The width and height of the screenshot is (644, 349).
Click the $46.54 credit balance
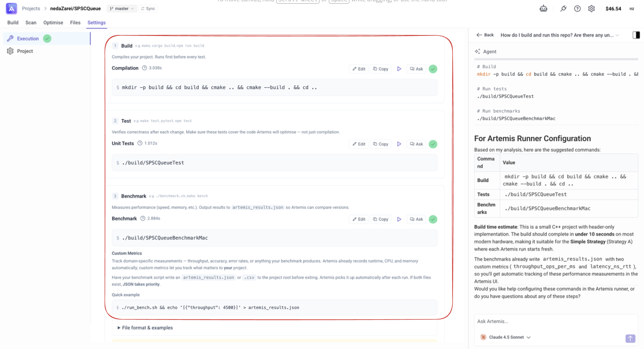pos(613,9)
